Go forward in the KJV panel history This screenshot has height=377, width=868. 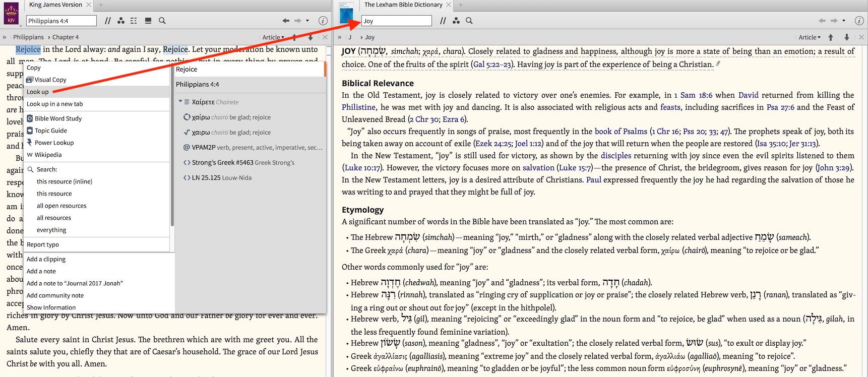point(298,21)
